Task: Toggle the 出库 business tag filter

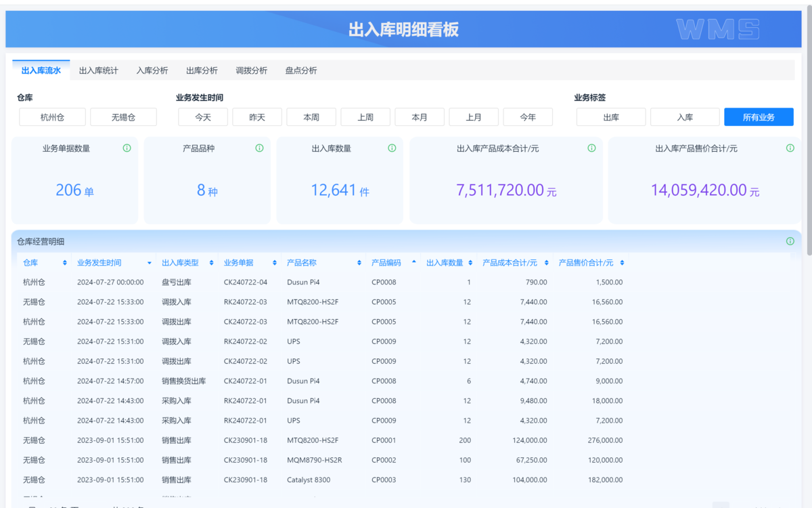Action: [x=611, y=117]
